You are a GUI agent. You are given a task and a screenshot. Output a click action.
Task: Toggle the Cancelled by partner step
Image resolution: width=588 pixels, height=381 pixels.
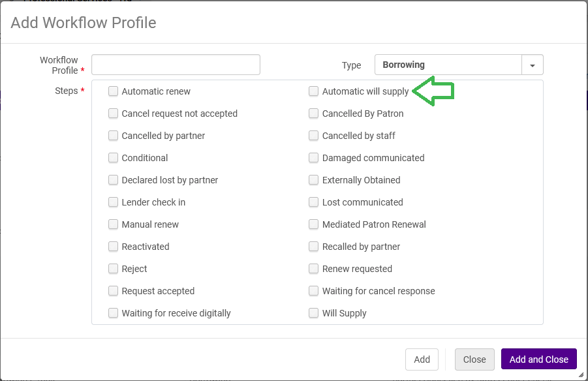114,136
